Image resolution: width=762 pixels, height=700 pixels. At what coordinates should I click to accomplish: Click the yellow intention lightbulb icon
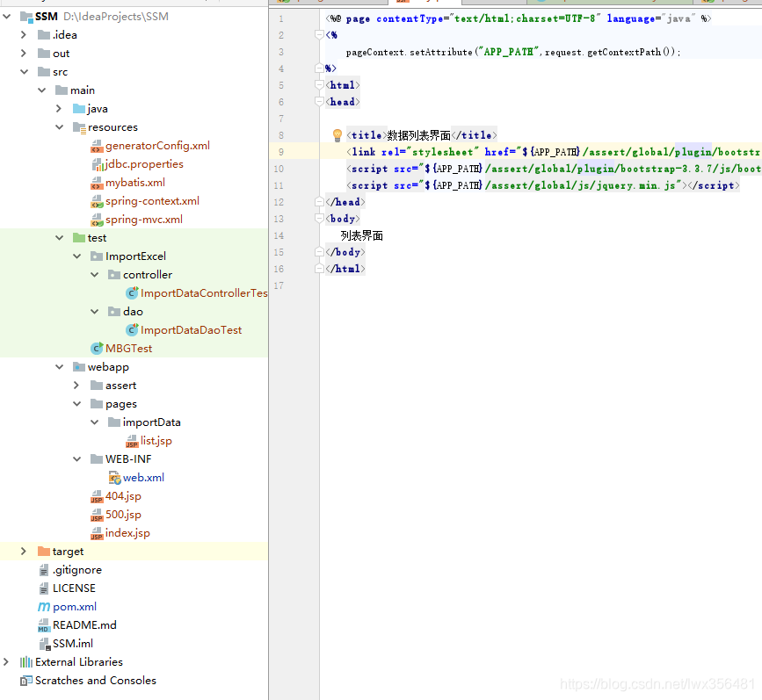(337, 135)
